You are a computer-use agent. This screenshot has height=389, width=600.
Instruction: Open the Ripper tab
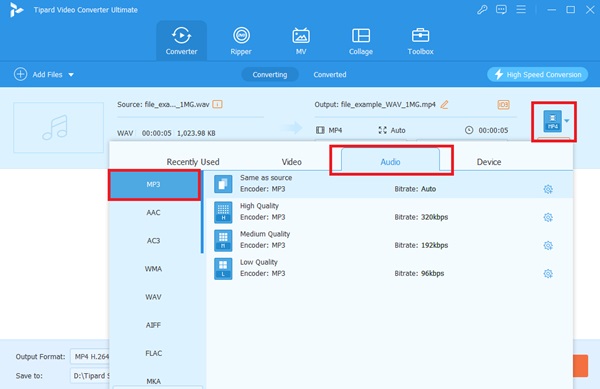click(241, 41)
